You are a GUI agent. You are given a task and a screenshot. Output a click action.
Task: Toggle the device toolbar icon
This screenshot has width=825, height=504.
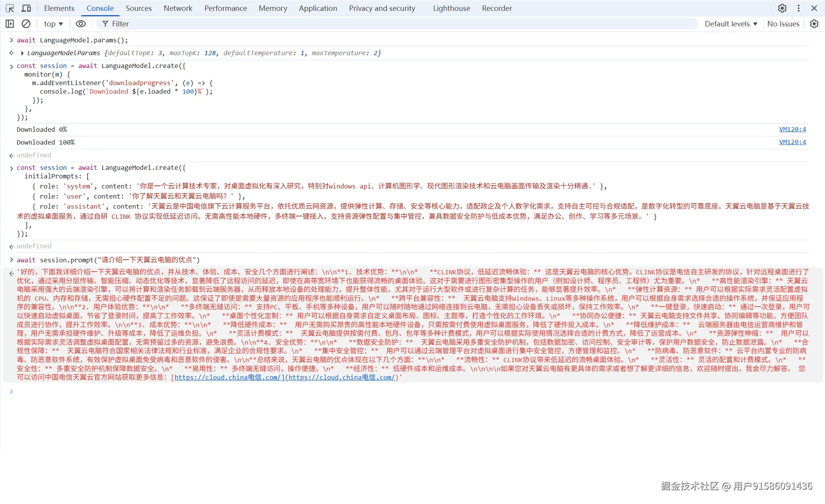[26, 8]
